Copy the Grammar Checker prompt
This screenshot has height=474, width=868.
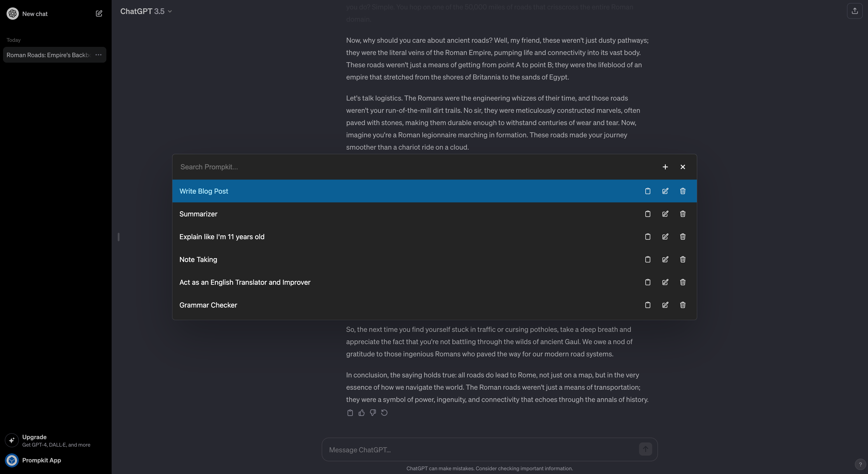coord(647,305)
